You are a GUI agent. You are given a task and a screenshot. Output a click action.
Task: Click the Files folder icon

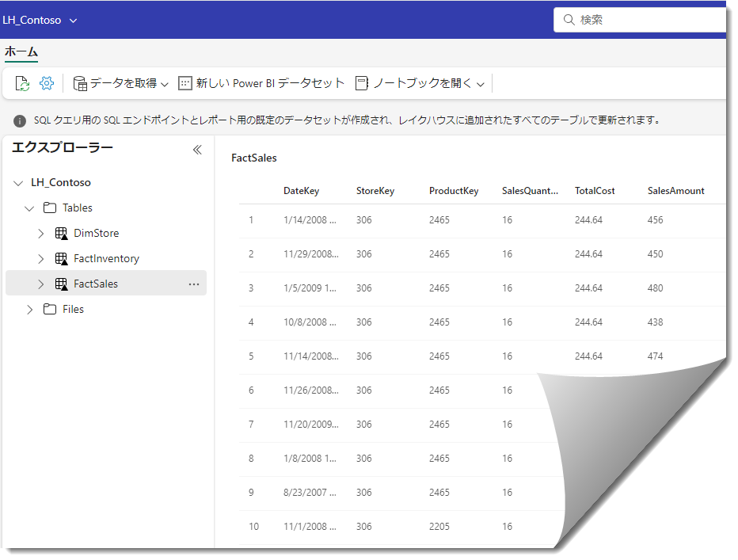[x=50, y=310]
